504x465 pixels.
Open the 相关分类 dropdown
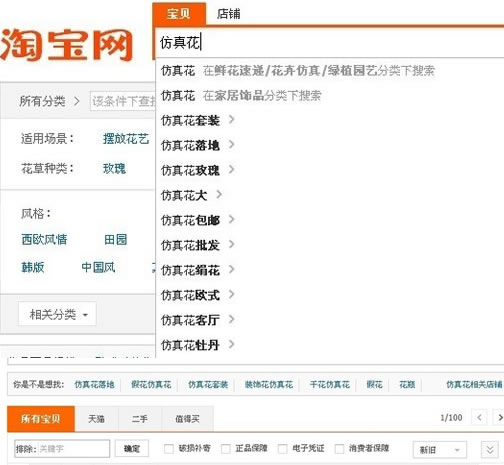point(57,314)
